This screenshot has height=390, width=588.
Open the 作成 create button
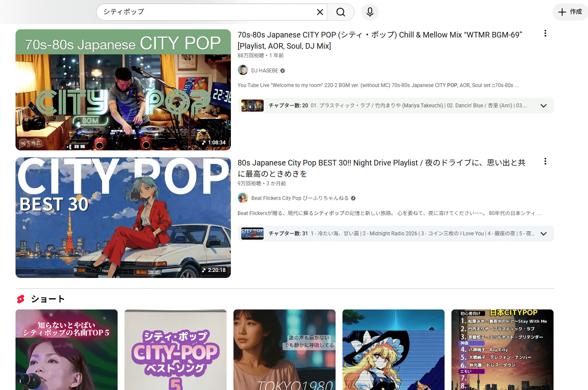coord(571,12)
